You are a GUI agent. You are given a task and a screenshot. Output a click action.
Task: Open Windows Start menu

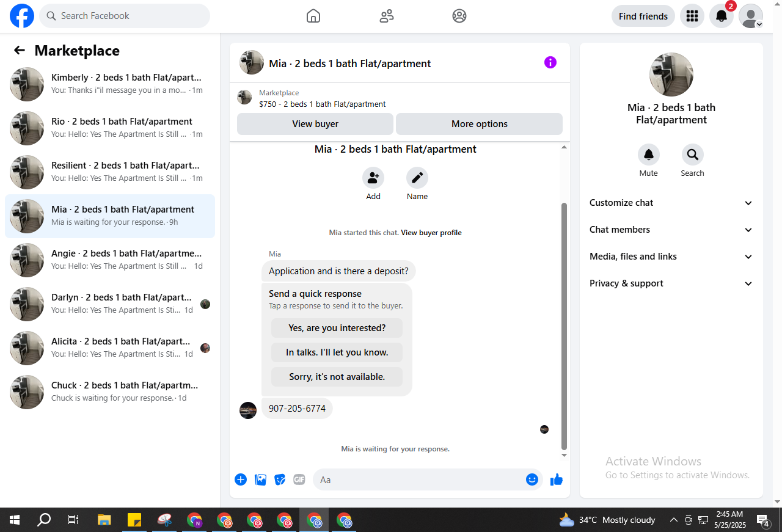pyautogui.click(x=15, y=520)
